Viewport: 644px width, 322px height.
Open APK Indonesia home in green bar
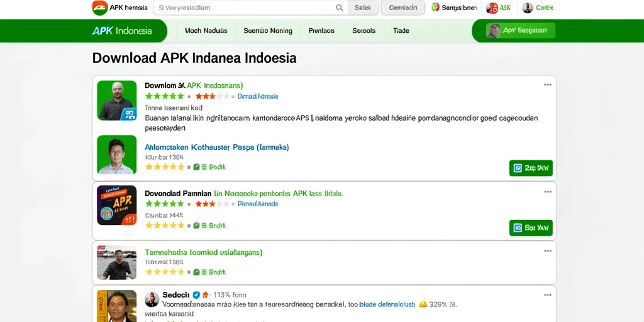123,31
